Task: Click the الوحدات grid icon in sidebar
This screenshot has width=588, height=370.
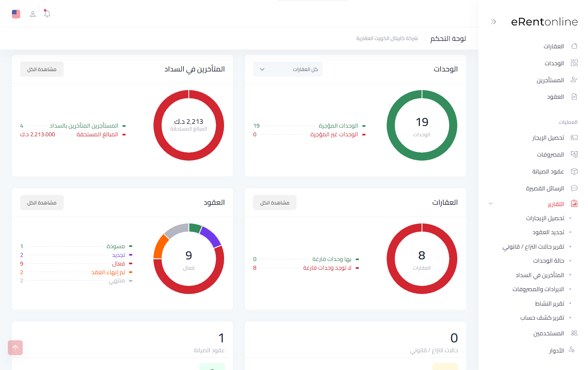Action: point(574,63)
